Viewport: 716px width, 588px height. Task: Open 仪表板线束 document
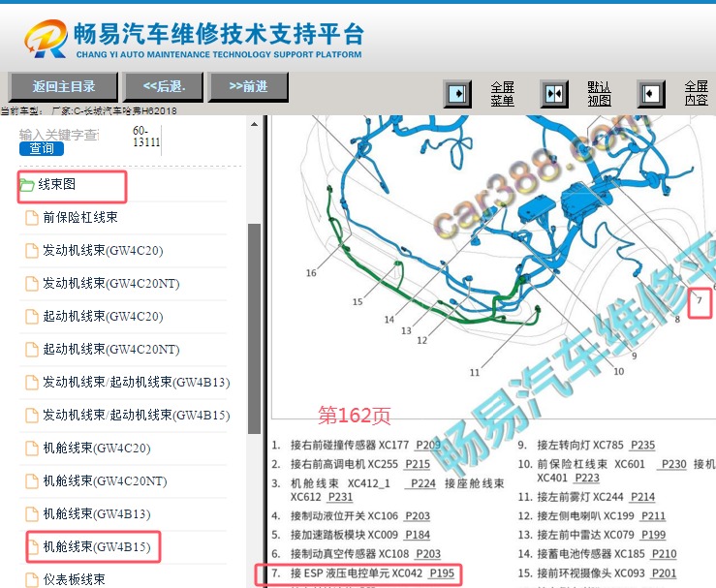(x=74, y=579)
